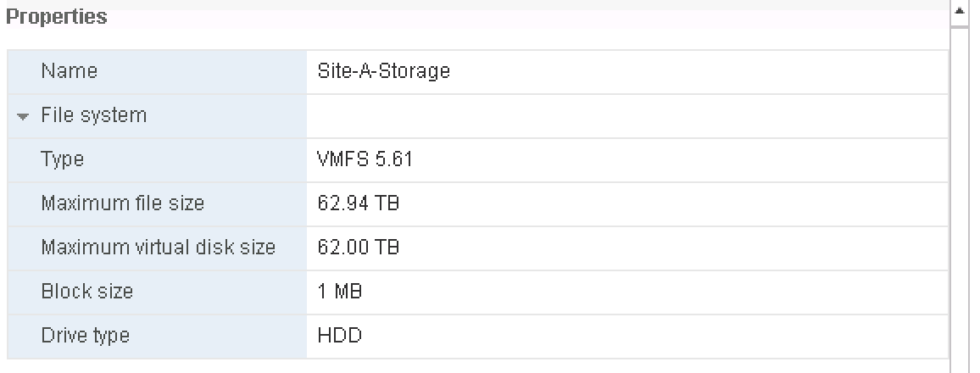
Task: Click the empty File system value cell
Action: pyautogui.click(x=627, y=116)
